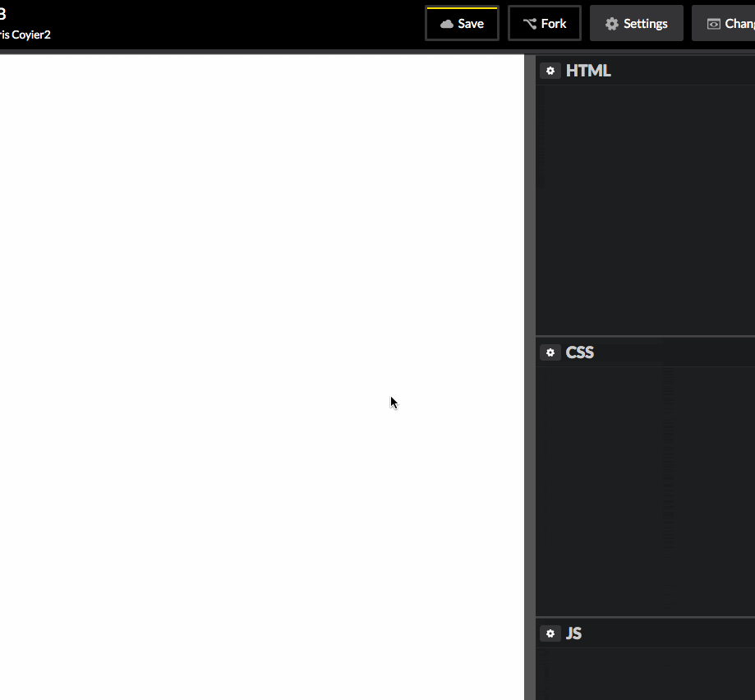Click the Change View button
The image size is (755, 700).
click(x=723, y=23)
